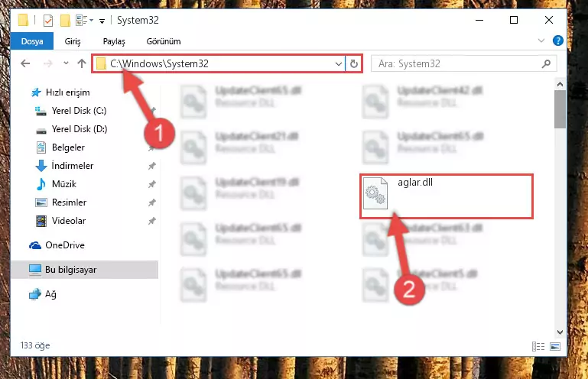Open recent locations dropdown arrow

point(66,63)
